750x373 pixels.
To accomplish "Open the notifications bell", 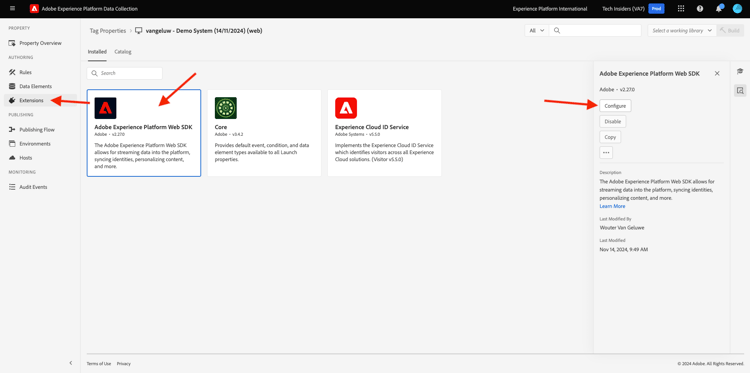I will pyautogui.click(x=718, y=9).
